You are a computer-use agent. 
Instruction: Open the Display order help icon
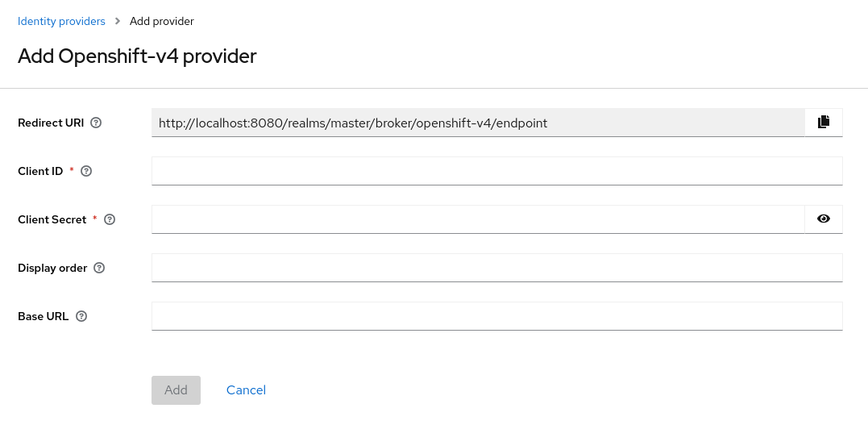(99, 268)
